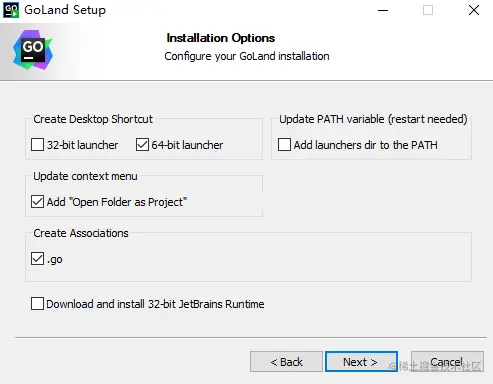Click the Installation Options heading
The width and height of the screenshot is (493, 384).
point(221,38)
